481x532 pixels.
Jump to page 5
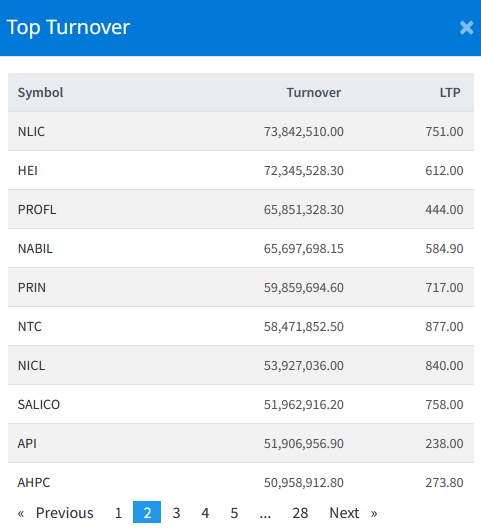(x=234, y=513)
